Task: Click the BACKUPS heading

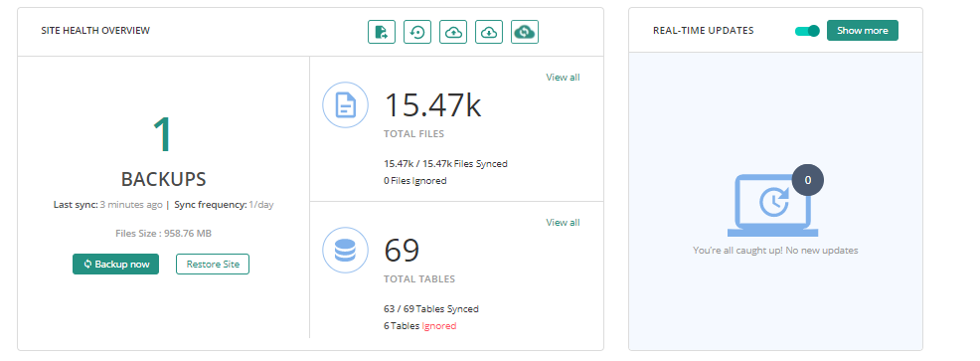Action: pos(163,180)
